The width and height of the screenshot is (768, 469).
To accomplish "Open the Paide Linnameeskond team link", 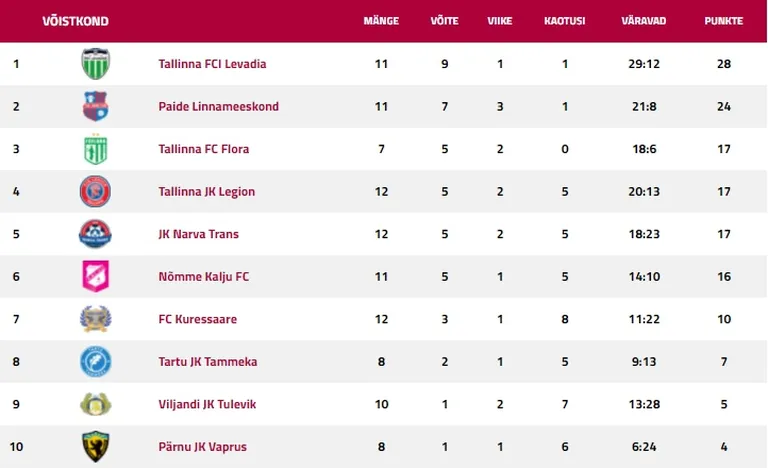I will 218,107.
